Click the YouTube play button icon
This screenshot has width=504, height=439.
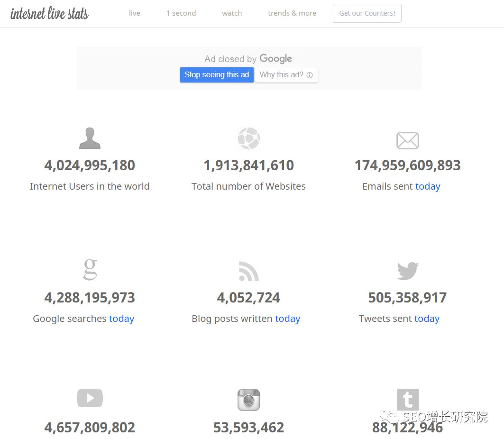click(90, 398)
